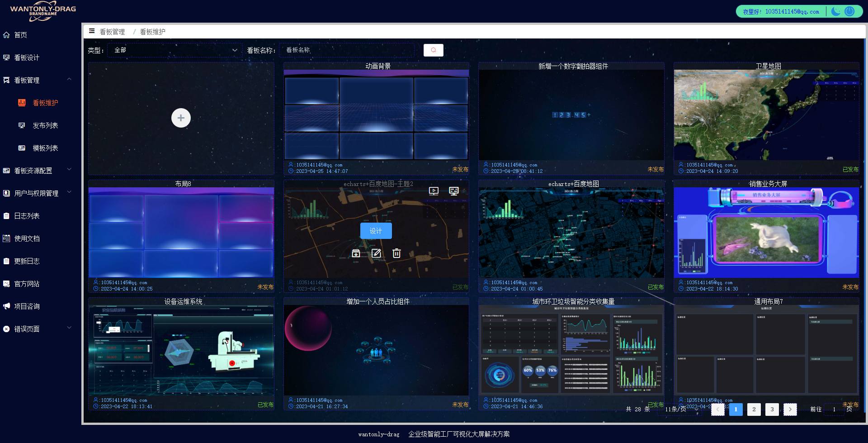Go to pagination page 2
The height and width of the screenshot is (443, 868).
[x=754, y=409]
